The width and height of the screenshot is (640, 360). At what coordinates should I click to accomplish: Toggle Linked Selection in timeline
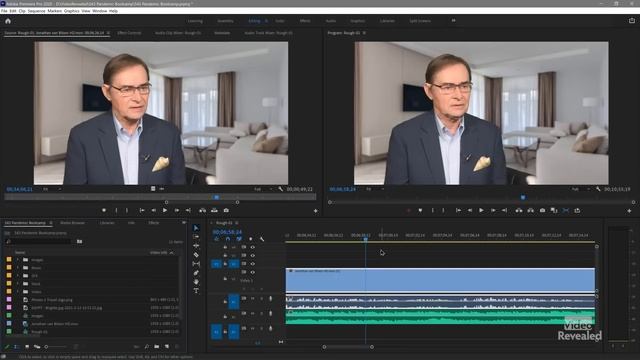pos(239,239)
